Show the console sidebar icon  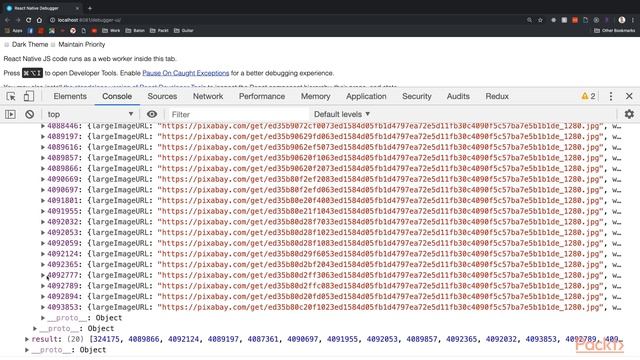10,114
